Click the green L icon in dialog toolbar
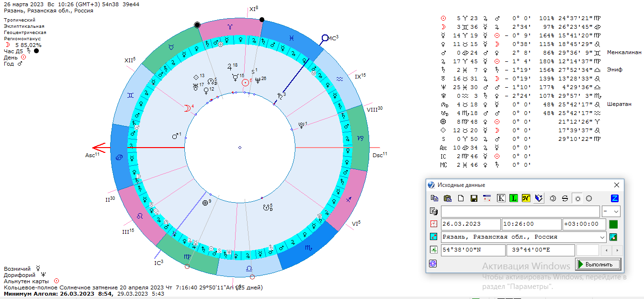 (514, 198)
